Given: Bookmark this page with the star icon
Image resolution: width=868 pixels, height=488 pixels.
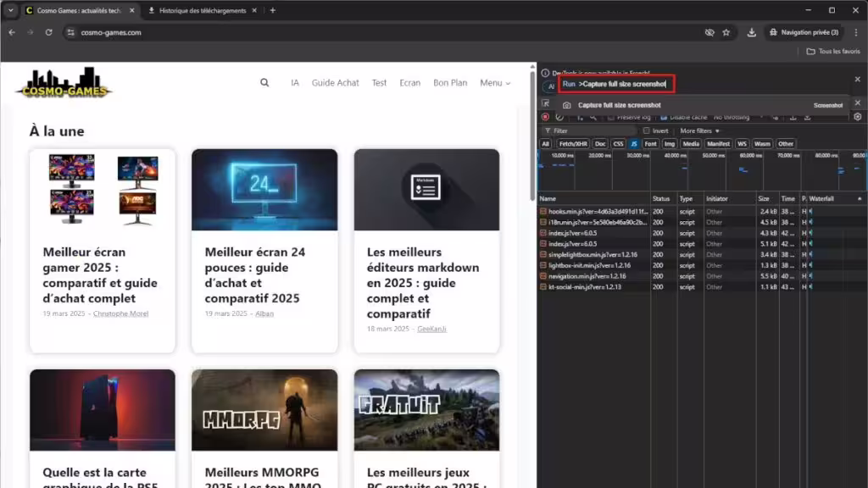Looking at the screenshot, I should (726, 33).
